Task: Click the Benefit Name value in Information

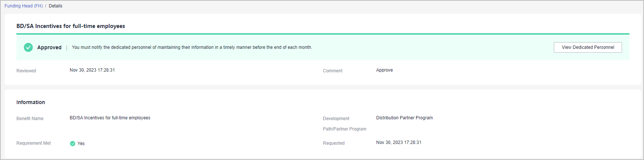Action: [x=110, y=118]
